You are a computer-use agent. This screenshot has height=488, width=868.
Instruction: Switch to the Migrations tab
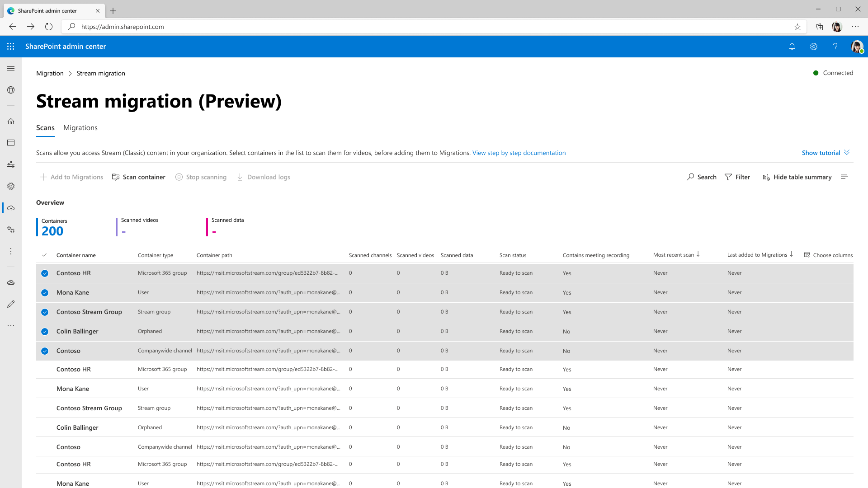pyautogui.click(x=80, y=127)
